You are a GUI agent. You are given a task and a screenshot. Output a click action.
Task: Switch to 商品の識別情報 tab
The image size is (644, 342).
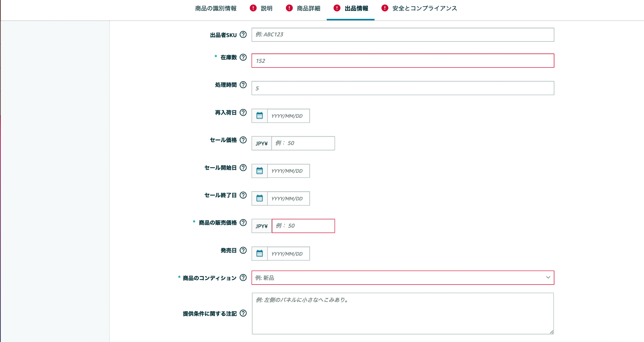click(216, 8)
